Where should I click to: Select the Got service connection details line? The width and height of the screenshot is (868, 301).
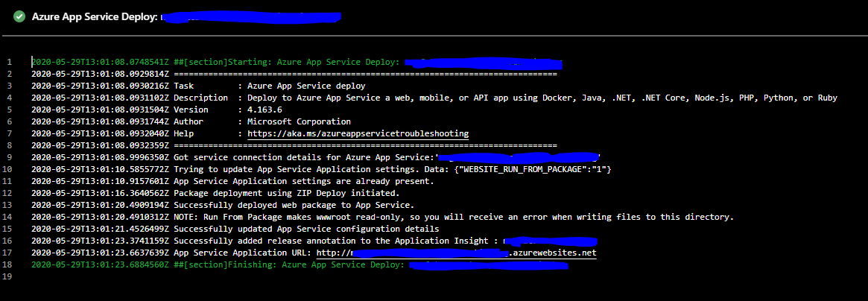(316, 157)
